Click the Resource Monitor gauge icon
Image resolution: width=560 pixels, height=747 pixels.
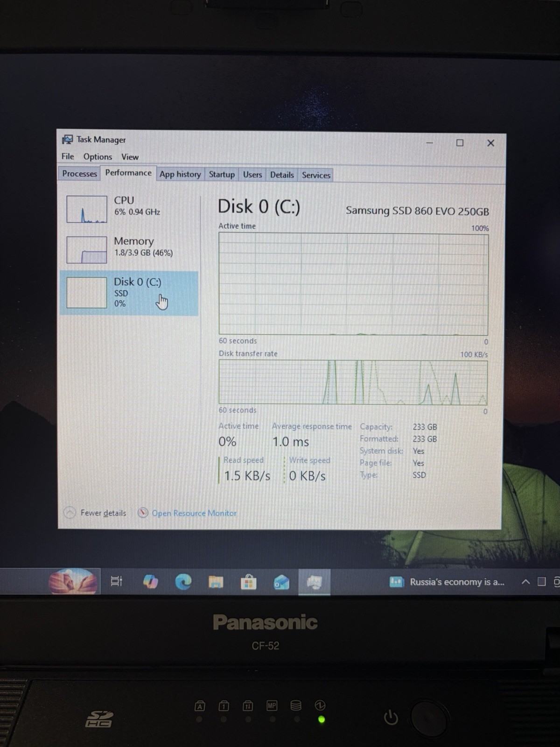tap(143, 513)
